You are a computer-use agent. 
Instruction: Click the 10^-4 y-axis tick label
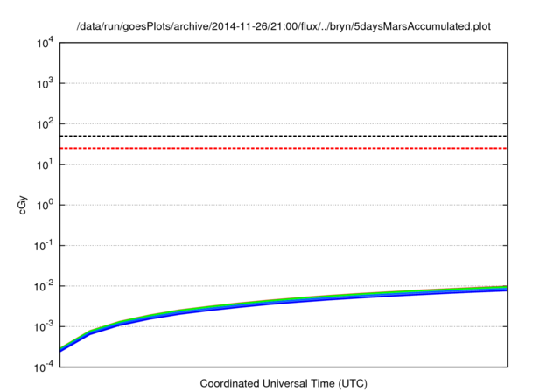tap(43, 367)
